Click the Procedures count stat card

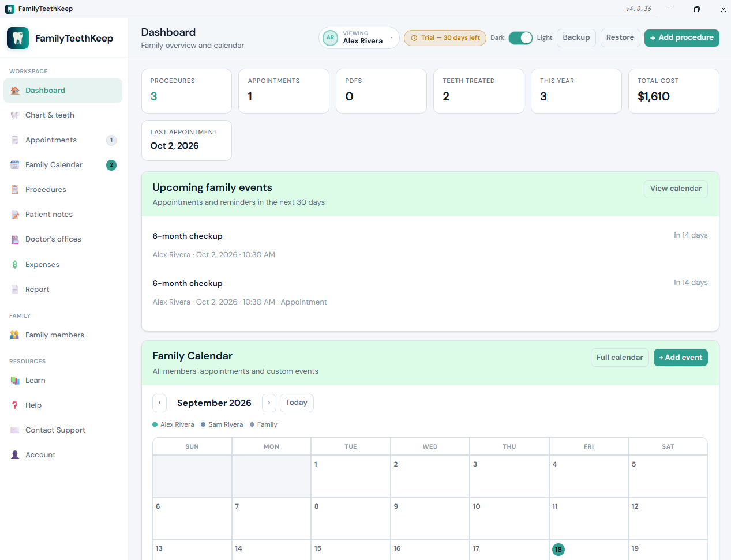187,91
